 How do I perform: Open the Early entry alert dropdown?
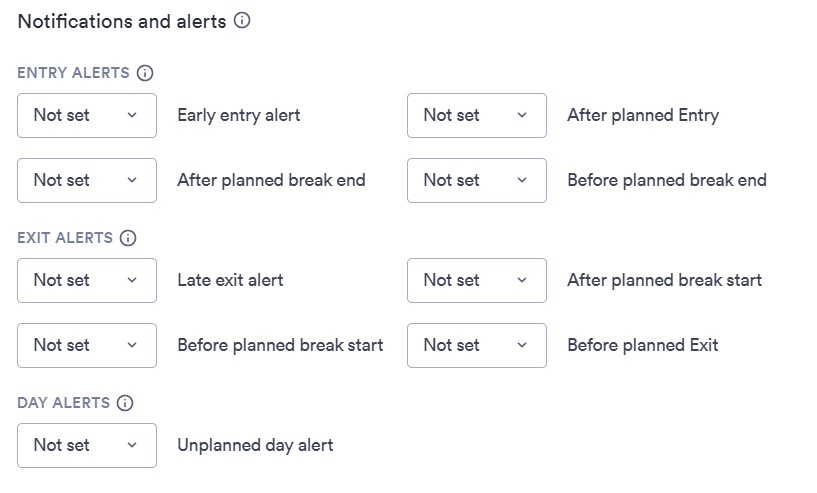tap(87, 116)
